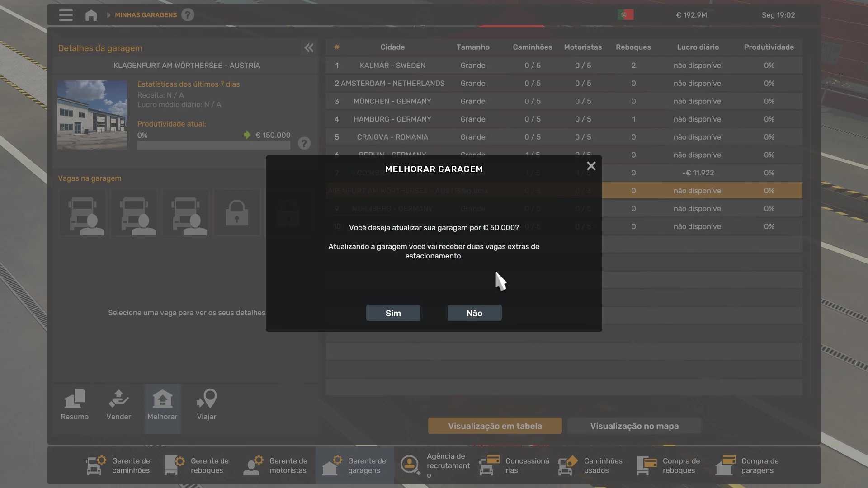
Task: Open Compra de garagens
Action: 747,465
